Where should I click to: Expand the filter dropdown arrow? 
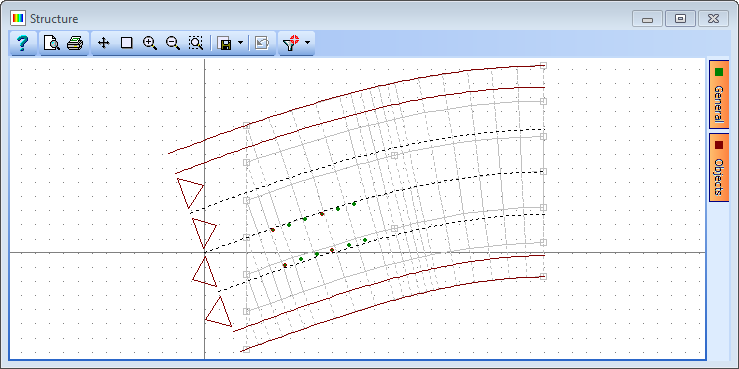[x=308, y=43]
